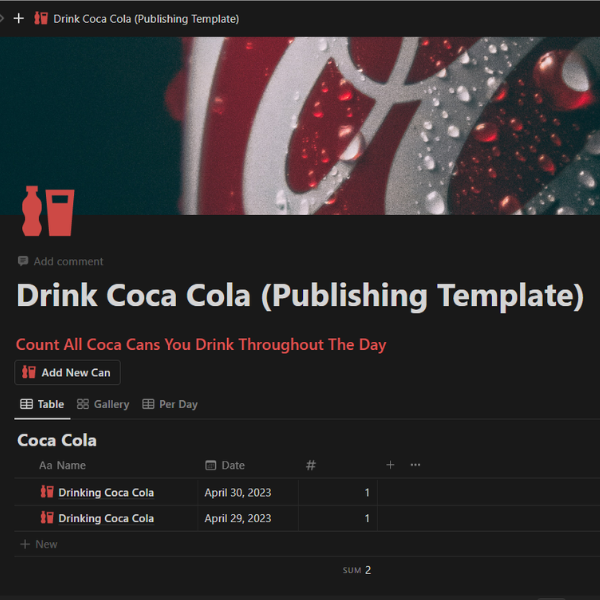Open the breadcrumb Drink Coca Cola page title

[x=146, y=19]
